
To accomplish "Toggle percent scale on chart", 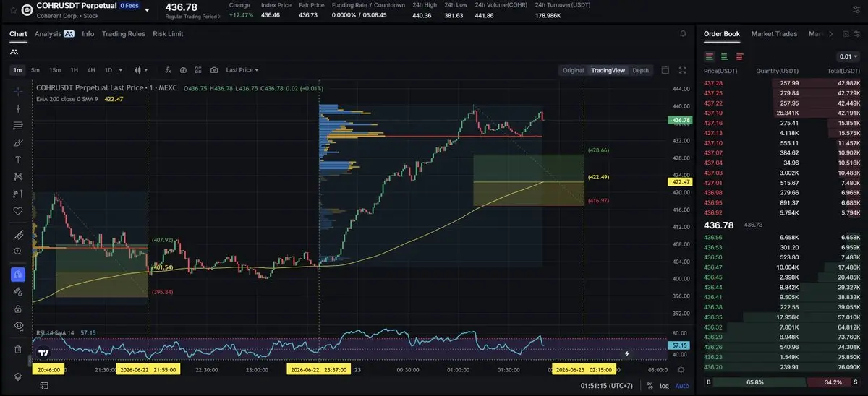I will pos(650,386).
